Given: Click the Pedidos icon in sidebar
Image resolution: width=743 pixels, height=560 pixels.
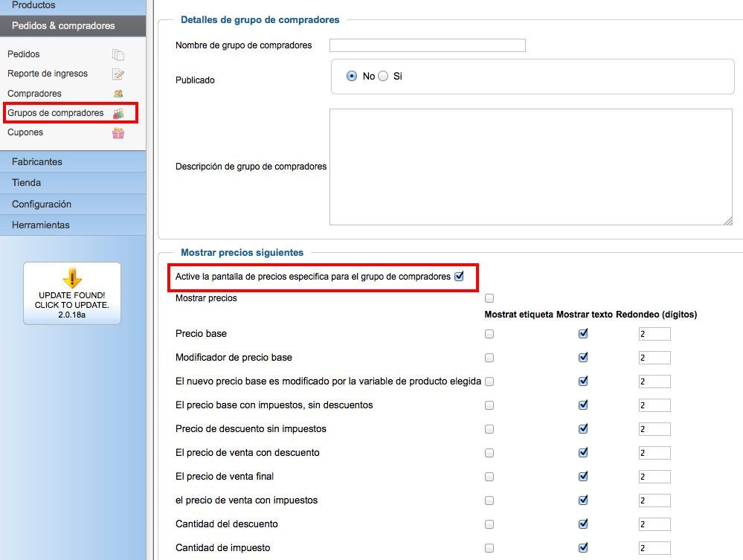Looking at the screenshot, I should coord(118,55).
